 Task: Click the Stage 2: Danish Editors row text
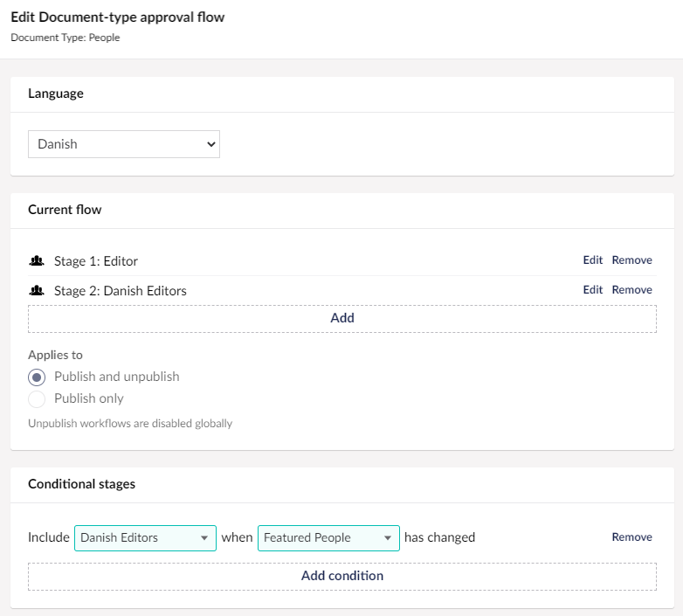(x=121, y=291)
